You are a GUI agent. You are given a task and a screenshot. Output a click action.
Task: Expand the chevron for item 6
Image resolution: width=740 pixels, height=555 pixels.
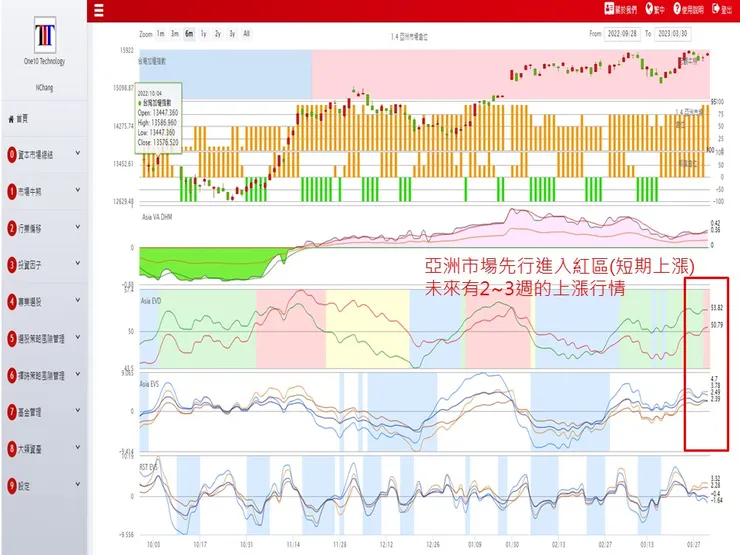click(x=78, y=374)
